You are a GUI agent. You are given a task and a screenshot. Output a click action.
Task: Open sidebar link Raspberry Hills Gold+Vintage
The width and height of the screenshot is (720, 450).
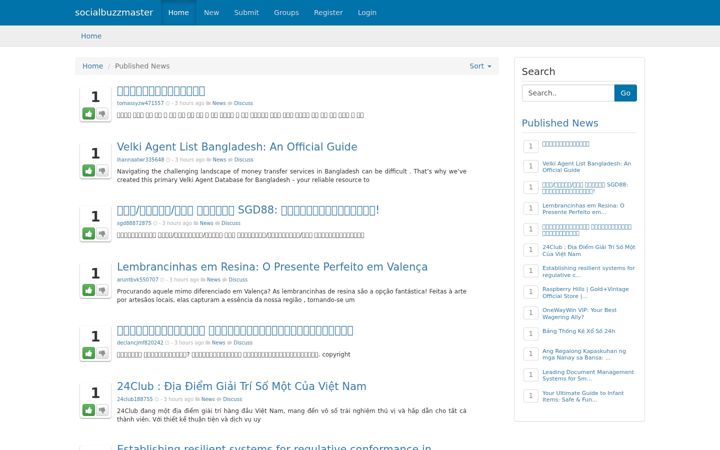pos(585,292)
